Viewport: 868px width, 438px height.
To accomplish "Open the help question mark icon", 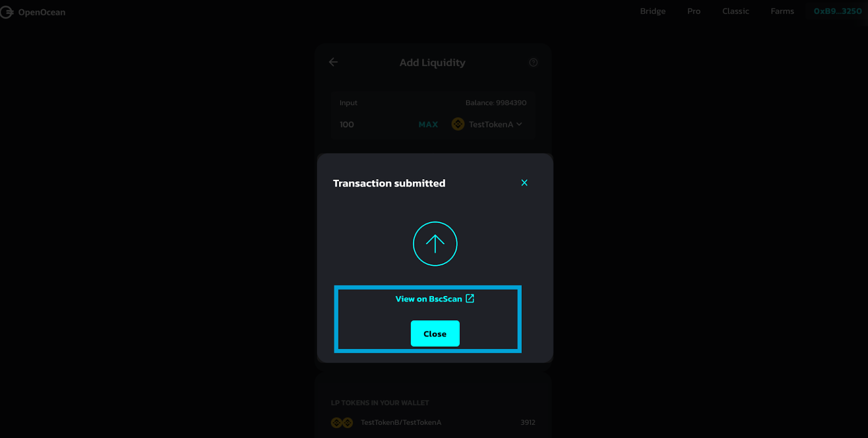I will pos(533,62).
